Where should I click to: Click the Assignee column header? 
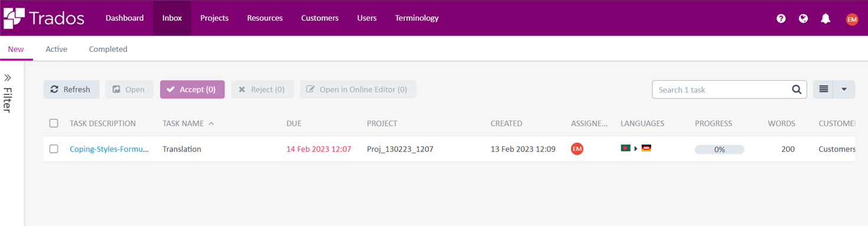tap(589, 123)
